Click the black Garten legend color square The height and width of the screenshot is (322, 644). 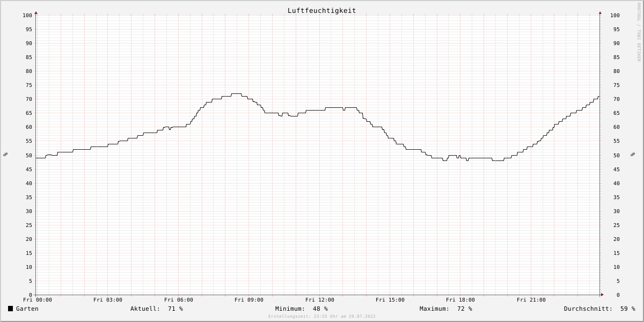coord(10,309)
